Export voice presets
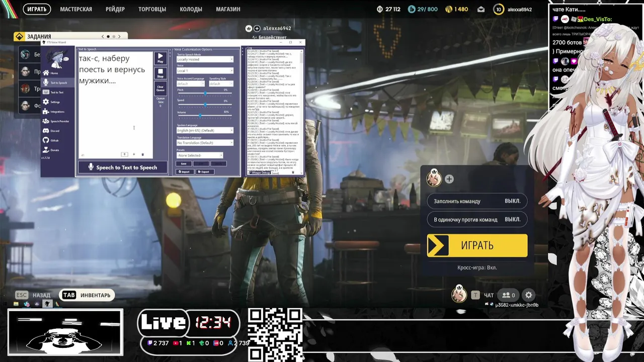The height and width of the screenshot is (362, 644). pos(204,171)
